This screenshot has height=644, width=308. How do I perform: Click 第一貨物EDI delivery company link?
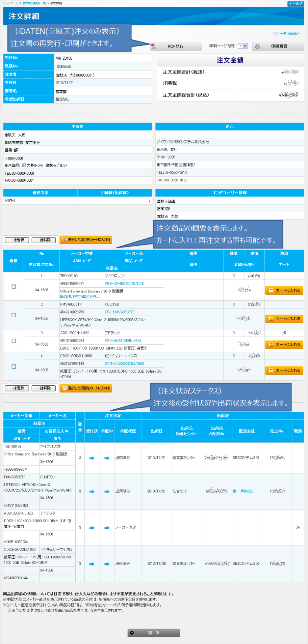pyautogui.click(x=243, y=491)
